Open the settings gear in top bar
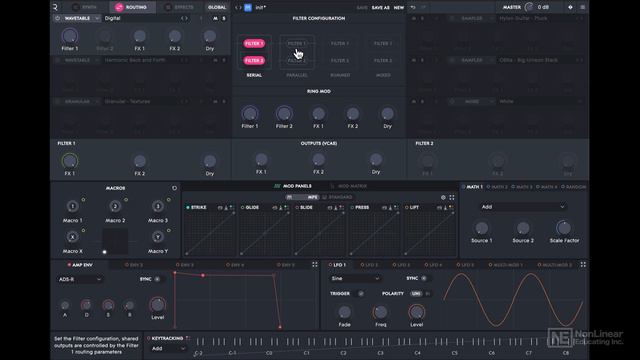This screenshot has width=640, height=360. [570, 7]
